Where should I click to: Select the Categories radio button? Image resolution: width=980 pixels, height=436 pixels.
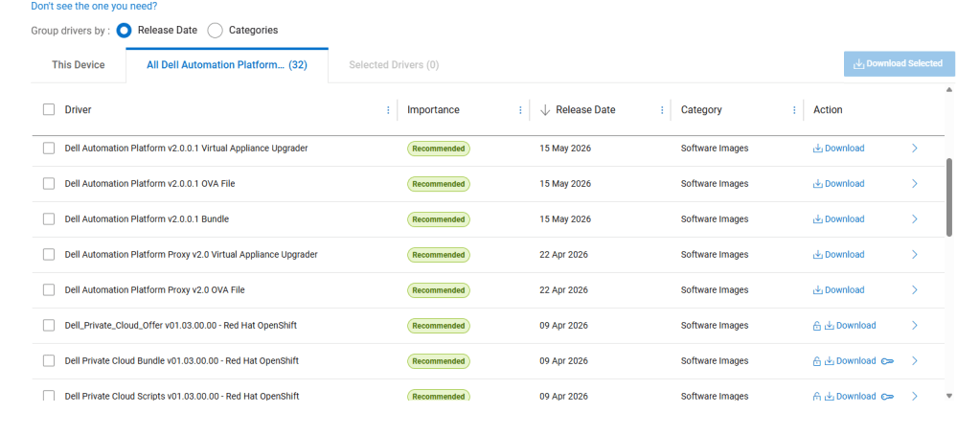coord(215,30)
